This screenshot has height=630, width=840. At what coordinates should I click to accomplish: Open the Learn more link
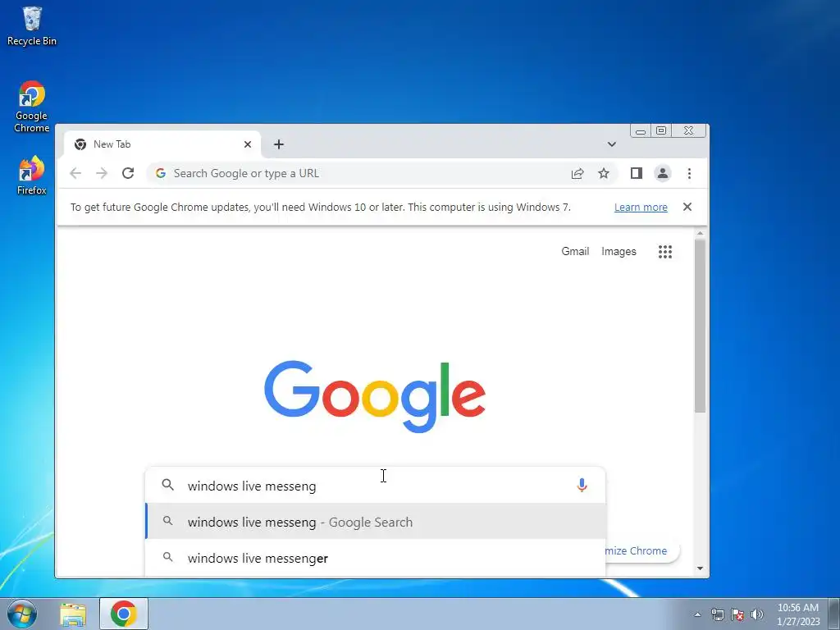(641, 208)
